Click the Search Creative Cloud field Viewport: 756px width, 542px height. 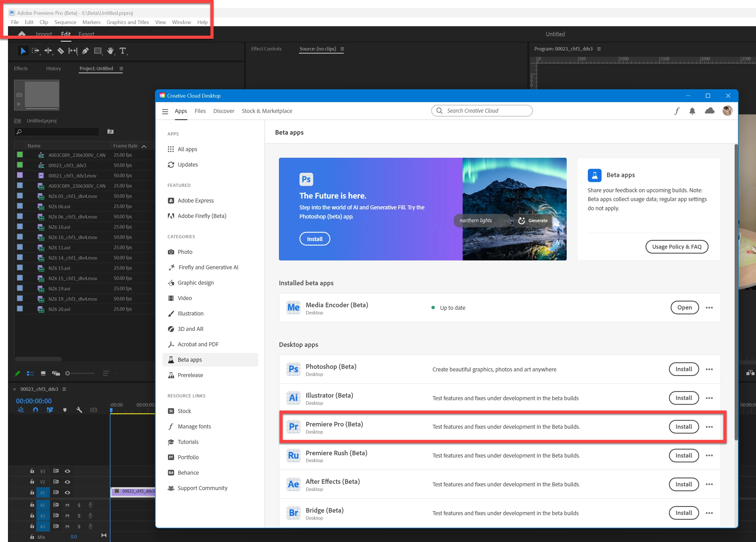(481, 111)
